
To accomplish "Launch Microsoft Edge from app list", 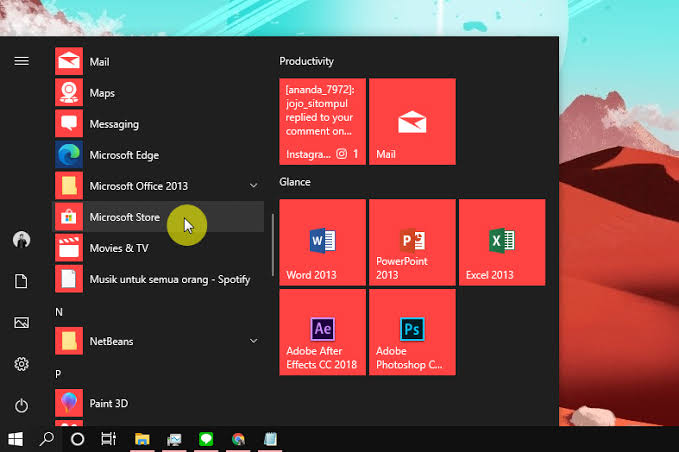I will click(69, 155).
